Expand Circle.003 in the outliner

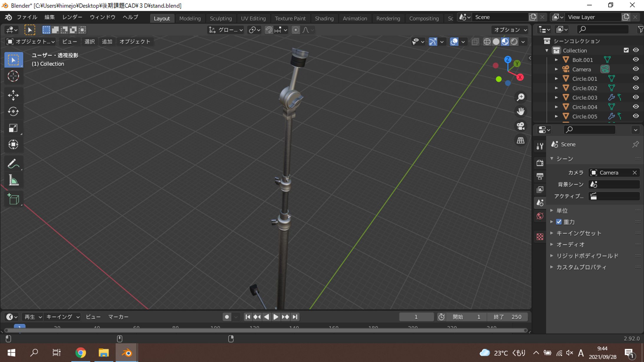click(x=556, y=98)
